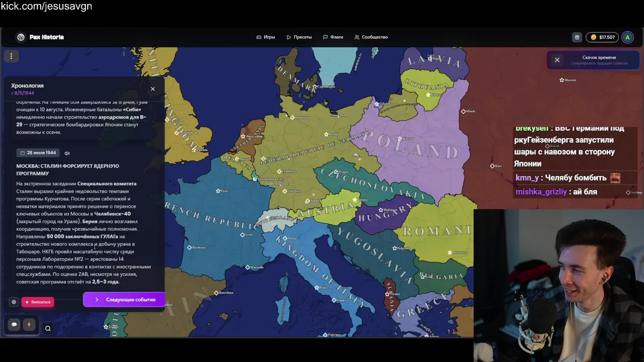
Task: Click the 28 июля 1944 date chip
Action: pos(38,153)
